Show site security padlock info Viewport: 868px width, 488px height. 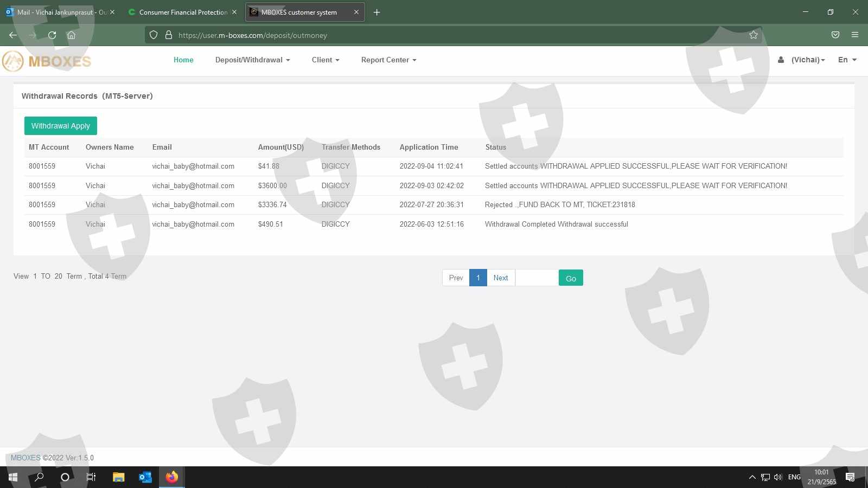point(169,35)
